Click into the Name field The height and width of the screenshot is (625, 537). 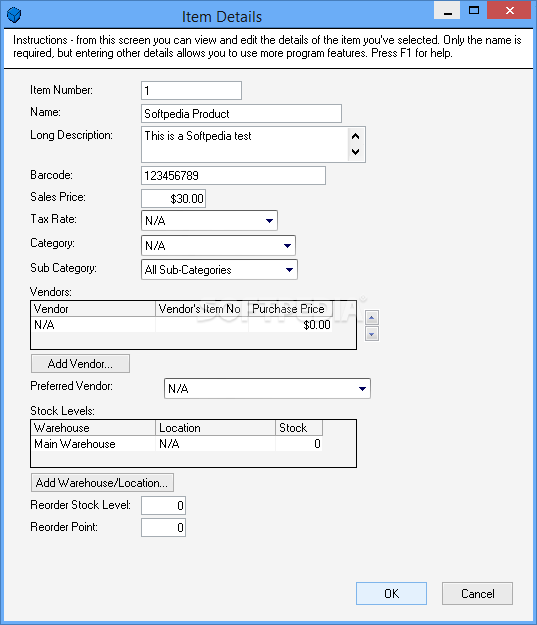(x=241, y=114)
